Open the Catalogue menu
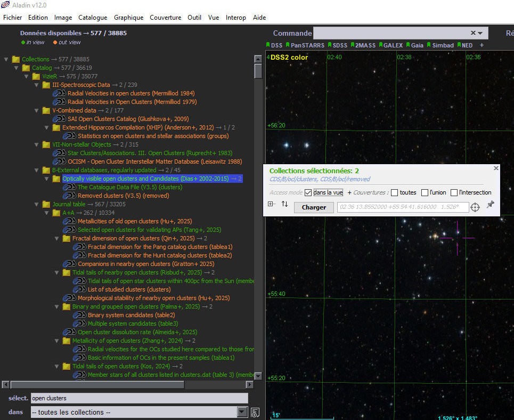This screenshot has width=514, height=420. pos(93,18)
